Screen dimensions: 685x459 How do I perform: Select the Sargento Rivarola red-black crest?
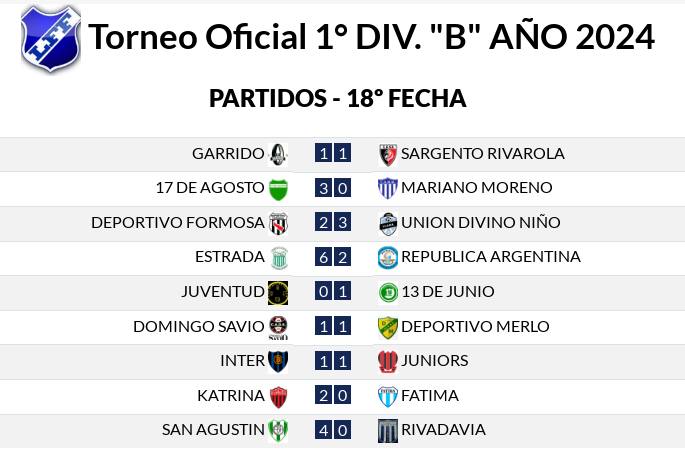387,155
